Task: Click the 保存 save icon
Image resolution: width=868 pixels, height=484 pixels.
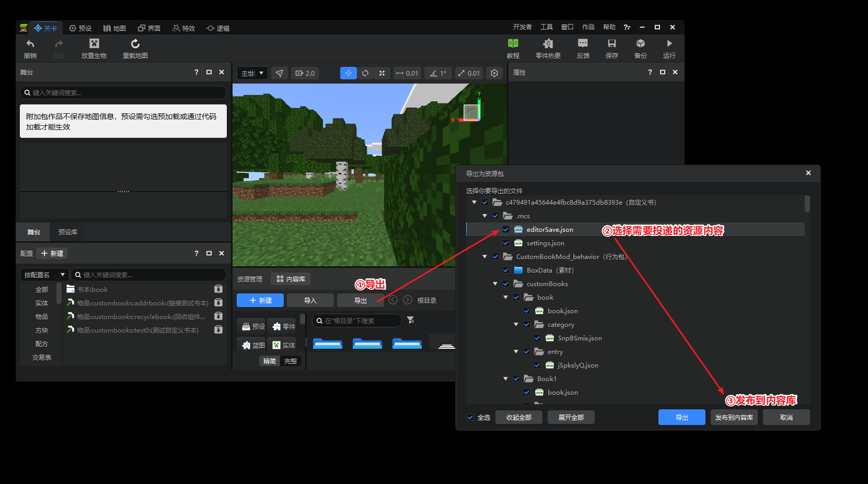Action: pyautogui.click(x=612, y=43)
